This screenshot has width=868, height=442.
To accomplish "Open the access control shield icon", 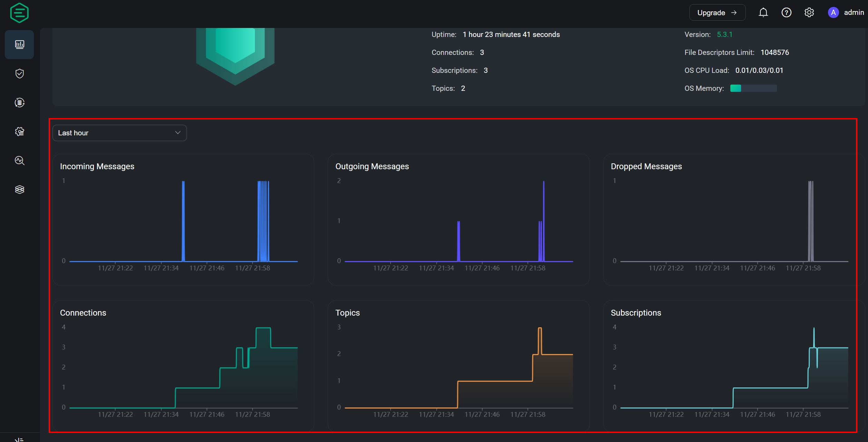I will pyautogui.click(x=19, y=74).
